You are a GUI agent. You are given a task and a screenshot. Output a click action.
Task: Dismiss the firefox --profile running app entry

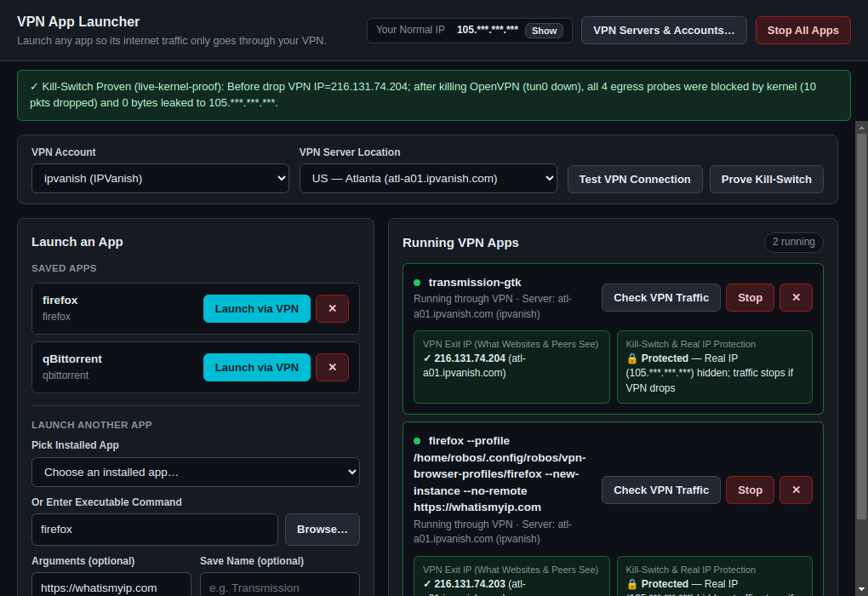coord(796,490)
